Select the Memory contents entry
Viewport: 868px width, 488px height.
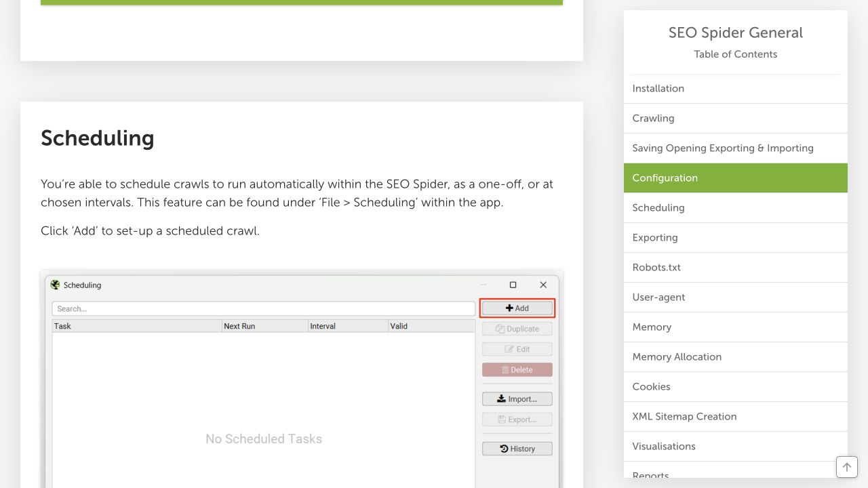coord(736,327)
